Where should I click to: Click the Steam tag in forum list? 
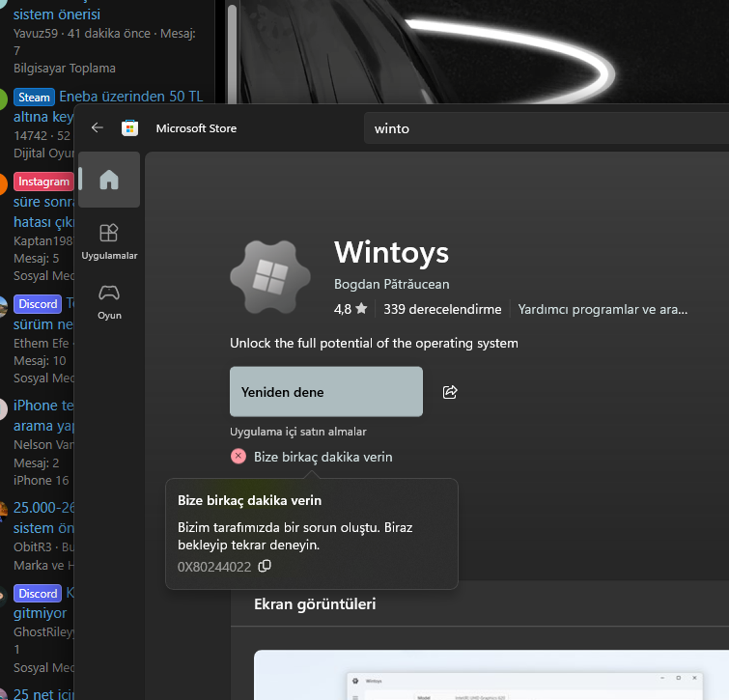(34, 98)
